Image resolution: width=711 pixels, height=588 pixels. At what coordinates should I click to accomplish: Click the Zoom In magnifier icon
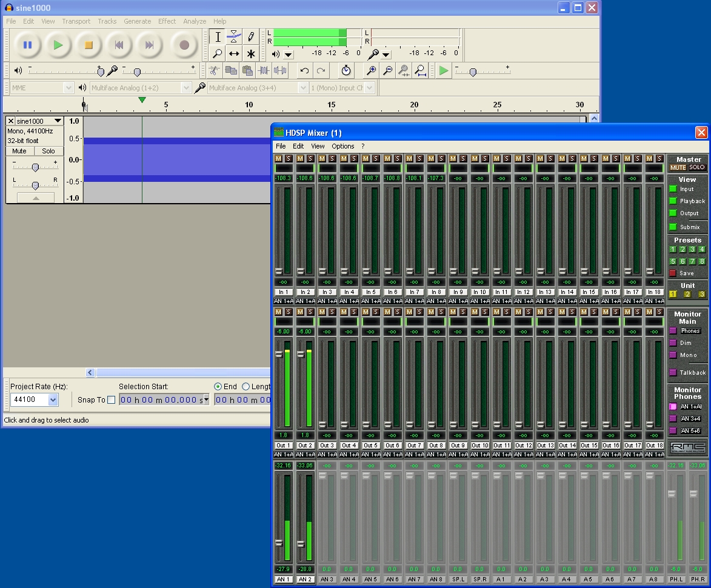click(372, 70)
